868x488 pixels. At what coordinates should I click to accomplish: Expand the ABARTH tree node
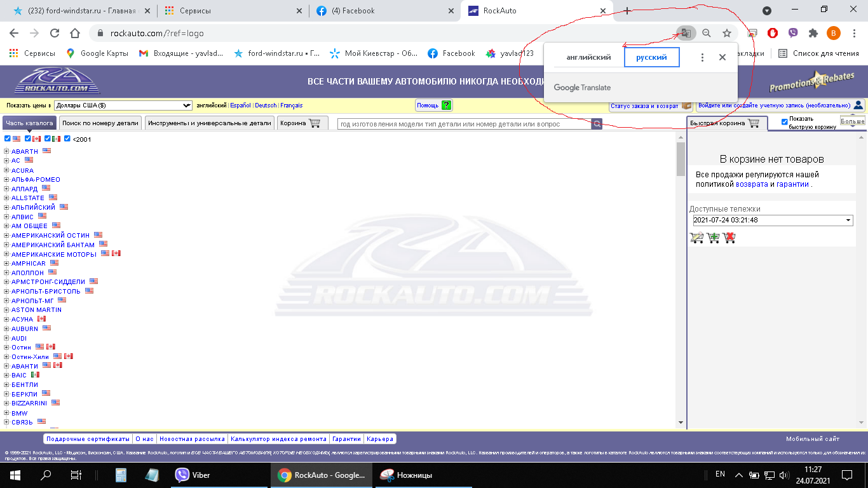(6, 151)
